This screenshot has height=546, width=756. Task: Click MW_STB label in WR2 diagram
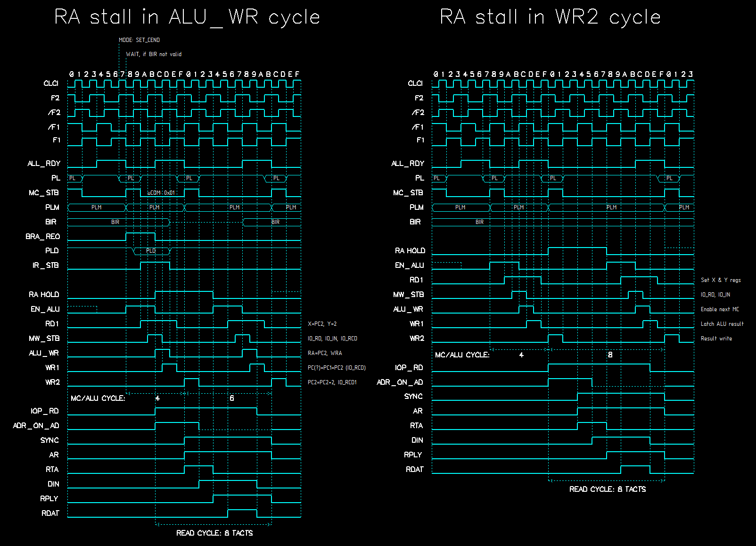pos(409,295)
